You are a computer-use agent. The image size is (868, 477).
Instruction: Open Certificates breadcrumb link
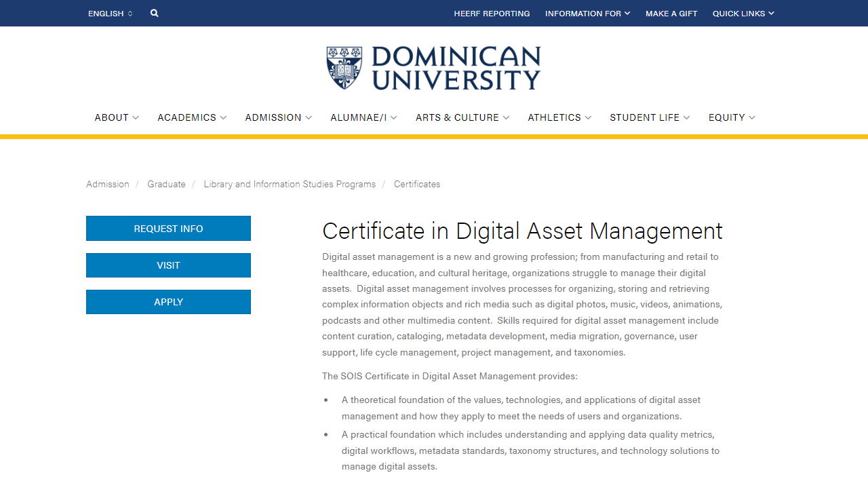click(417, 184)
